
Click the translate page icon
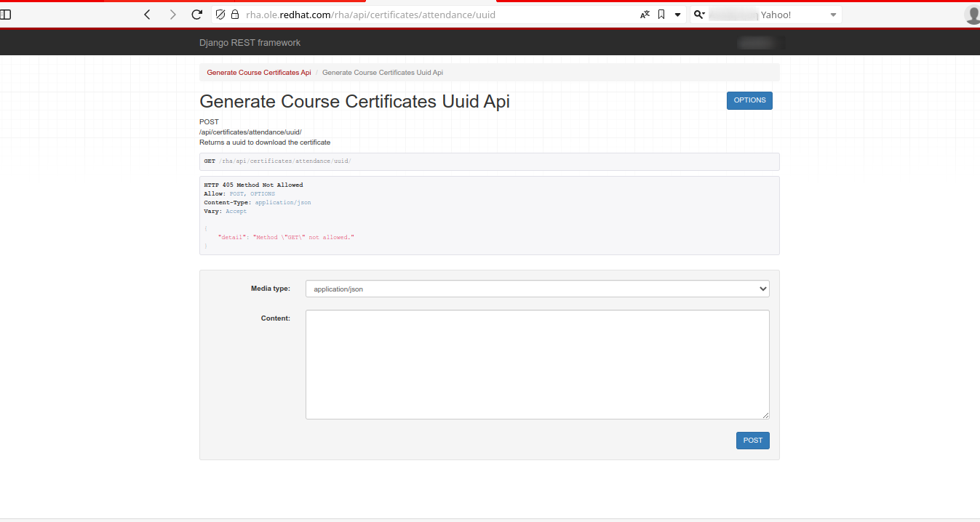(x=645, y=15)
